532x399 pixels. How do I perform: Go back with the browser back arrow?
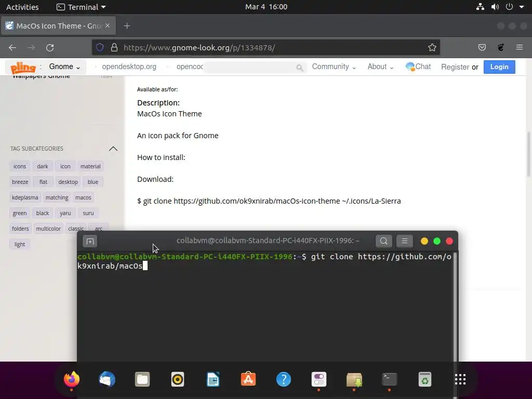click(12, 47)
